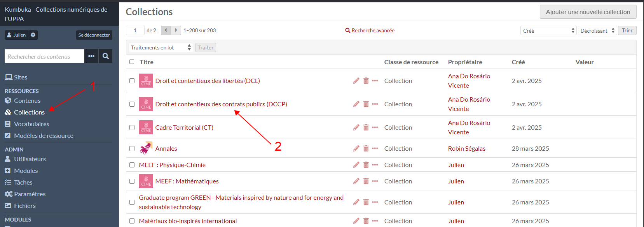
Task: Go to next page of collections
Action: click(176, 30)
